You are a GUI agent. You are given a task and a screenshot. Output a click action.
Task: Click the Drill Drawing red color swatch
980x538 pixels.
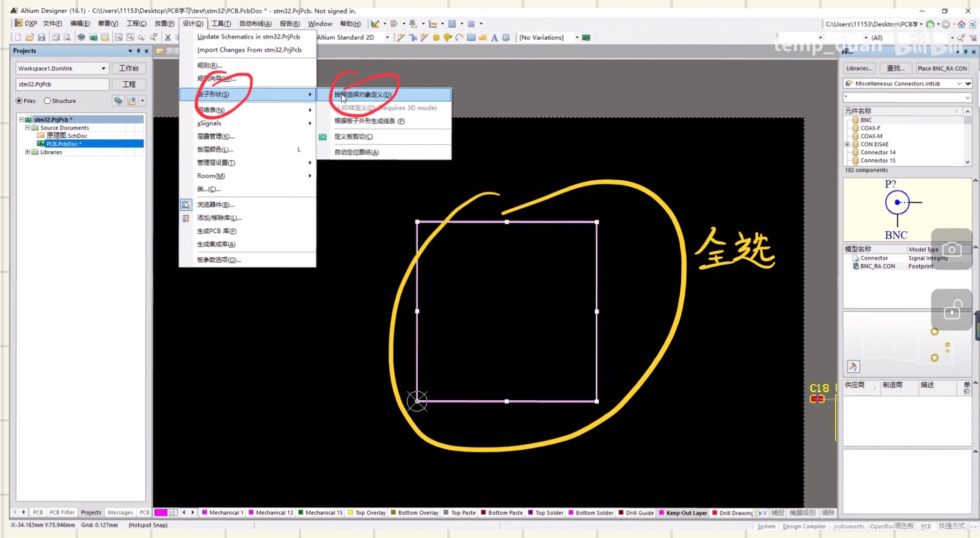715,513
